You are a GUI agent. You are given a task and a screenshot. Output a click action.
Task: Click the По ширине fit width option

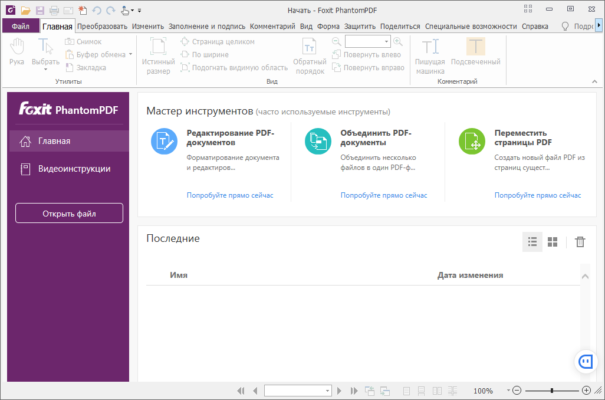click(x=205, y=54)
